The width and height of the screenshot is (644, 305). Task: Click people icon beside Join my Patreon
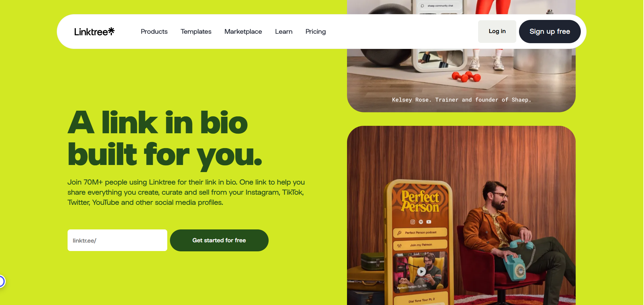click(399, 245)
